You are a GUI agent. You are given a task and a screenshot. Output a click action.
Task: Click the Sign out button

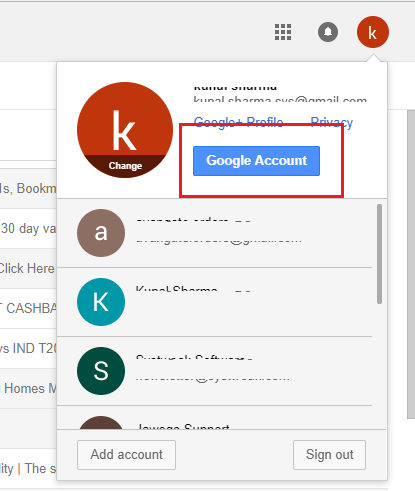(329, 455)
